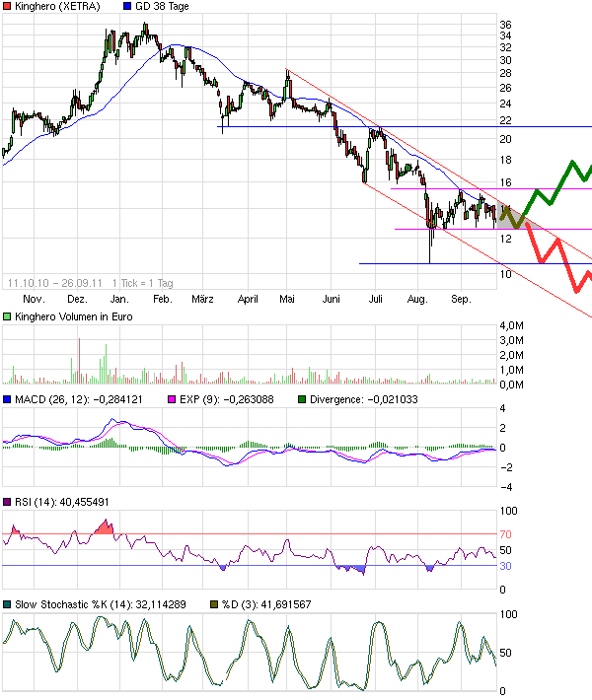This screenshot has width=592, height=700.
Task: Click the volume axis label 4,0M
Action: click(x=511, y=326)
